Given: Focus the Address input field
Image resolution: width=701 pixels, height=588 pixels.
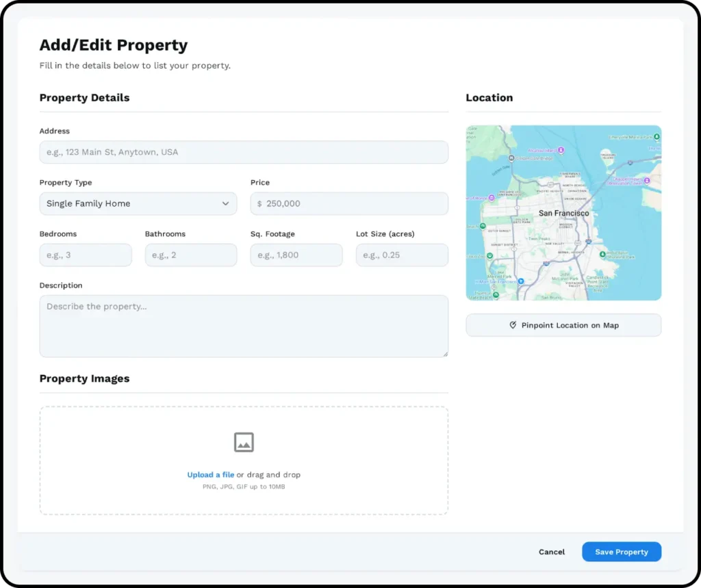Looking at the screenshot, I should (244, 152).
